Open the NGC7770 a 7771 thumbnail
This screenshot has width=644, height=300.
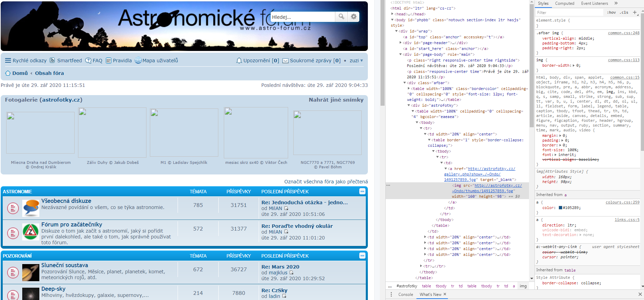(x=327, y=133)
